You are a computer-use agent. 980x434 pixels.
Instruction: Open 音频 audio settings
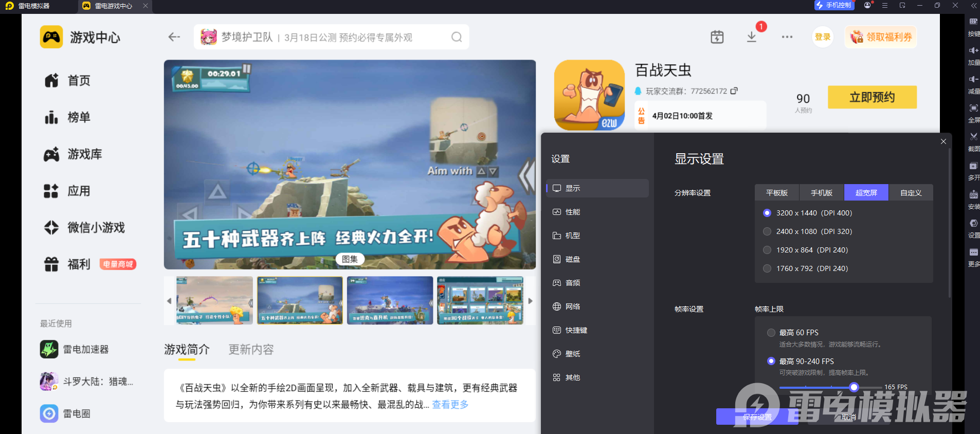(x=597, y=283)
